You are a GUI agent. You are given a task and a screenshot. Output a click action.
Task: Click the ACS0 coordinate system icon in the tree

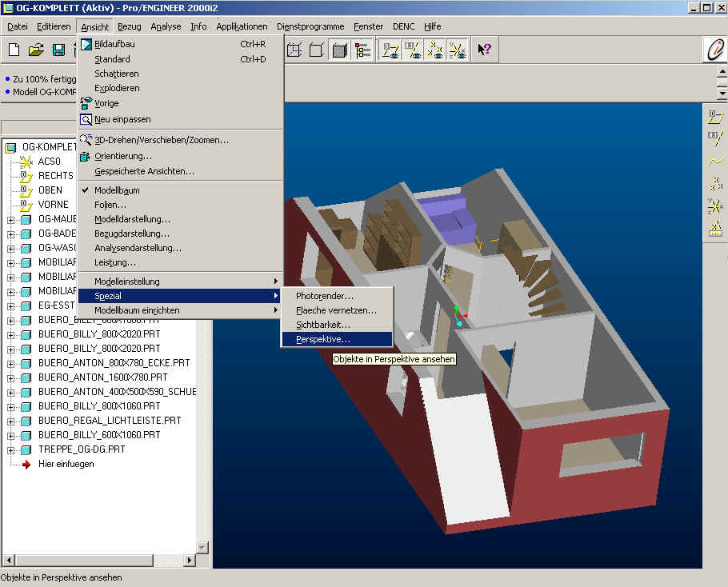(26, 162)
